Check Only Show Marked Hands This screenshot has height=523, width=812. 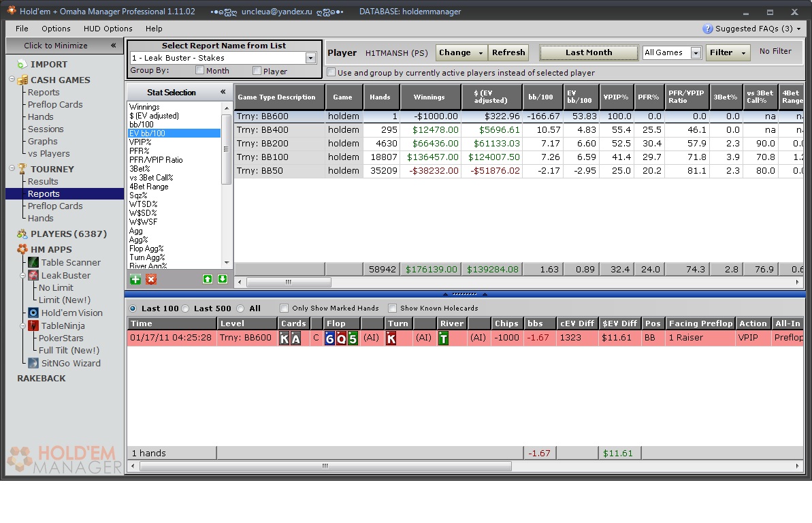click(284, 308)
